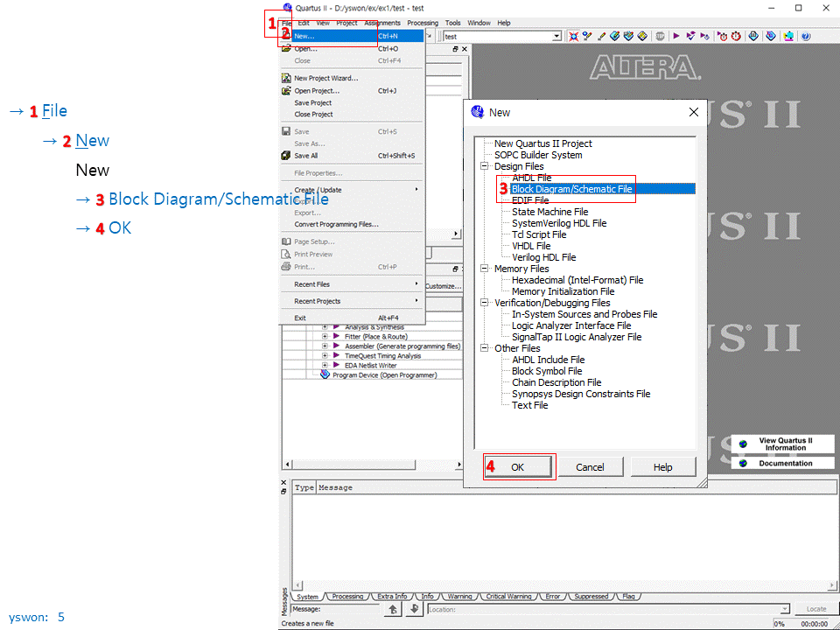
Task: Open the Compilation Report toolbar icon
Action: pos(753,36)
